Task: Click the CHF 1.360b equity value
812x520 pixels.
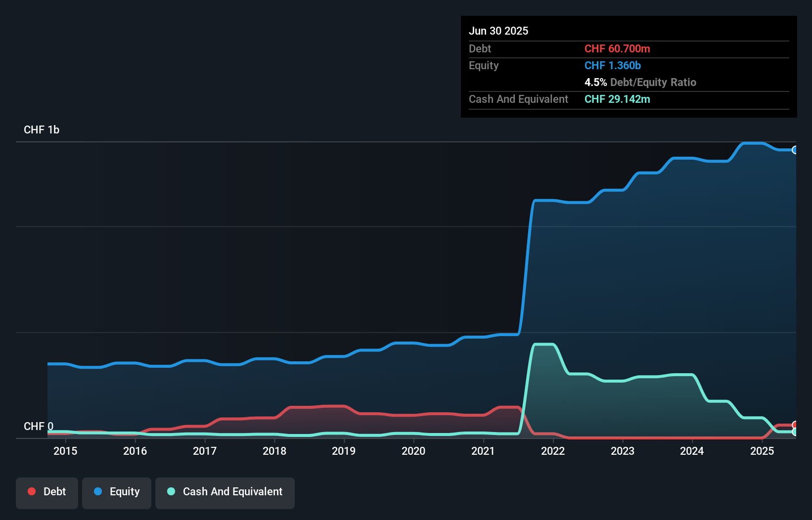Action: (x=613, y=65)
